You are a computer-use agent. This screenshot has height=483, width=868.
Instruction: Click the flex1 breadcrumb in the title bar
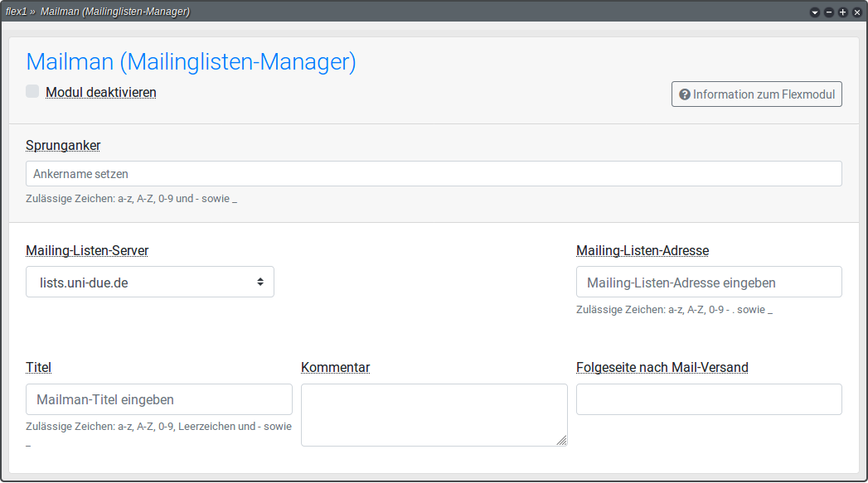(17, 12)
